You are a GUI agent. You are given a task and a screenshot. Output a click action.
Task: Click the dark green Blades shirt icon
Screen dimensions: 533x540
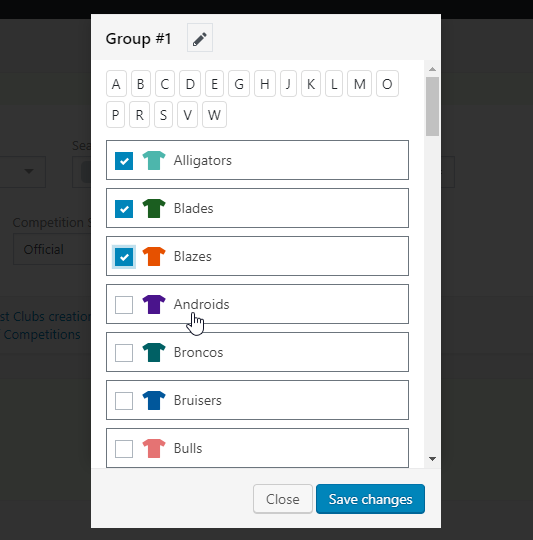coord(154,208)
